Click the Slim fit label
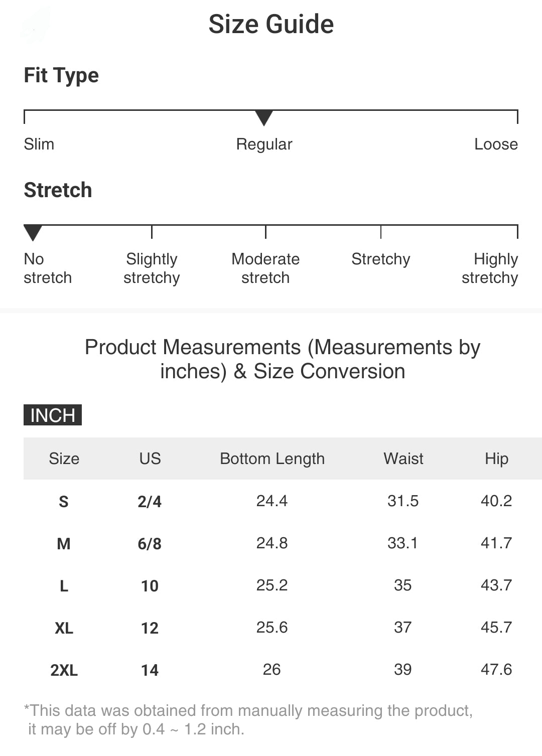The image size is (542, 756). [39, 144]
